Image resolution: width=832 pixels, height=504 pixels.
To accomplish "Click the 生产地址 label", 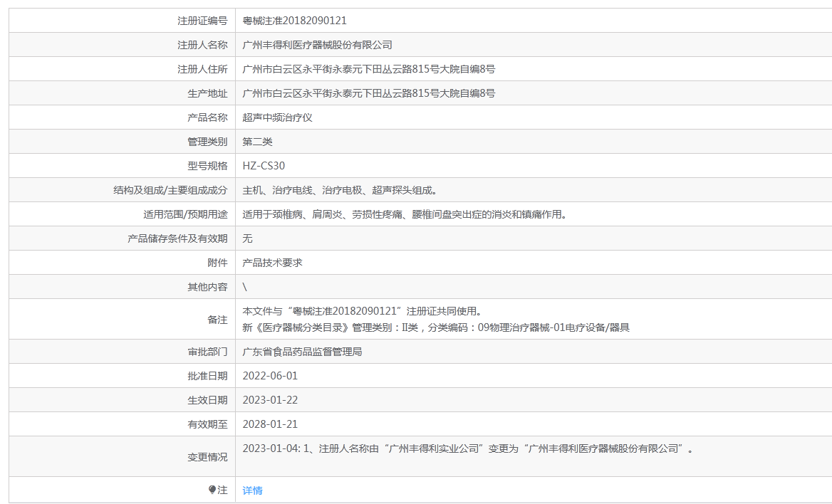I will click(x=207, y=93).
